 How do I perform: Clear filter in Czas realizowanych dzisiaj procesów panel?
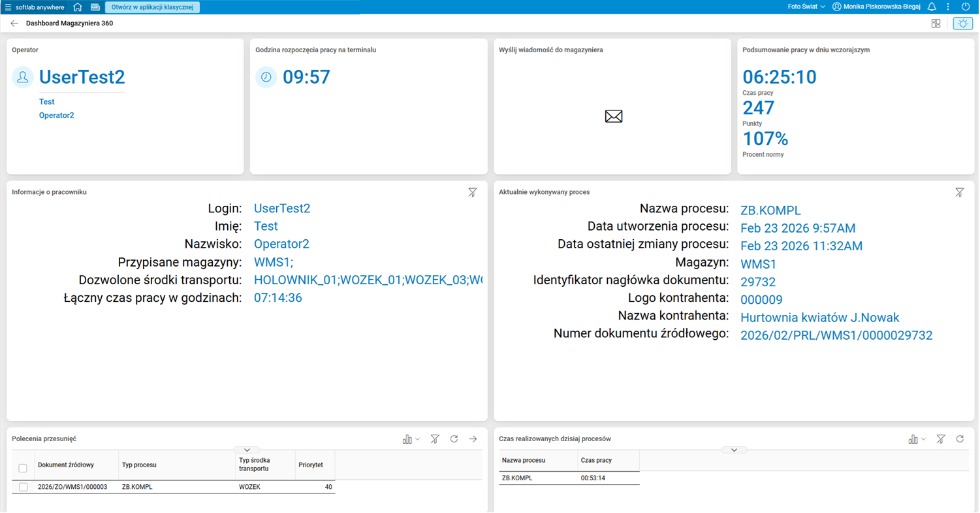pyautogui.click(x=941, y=439)
